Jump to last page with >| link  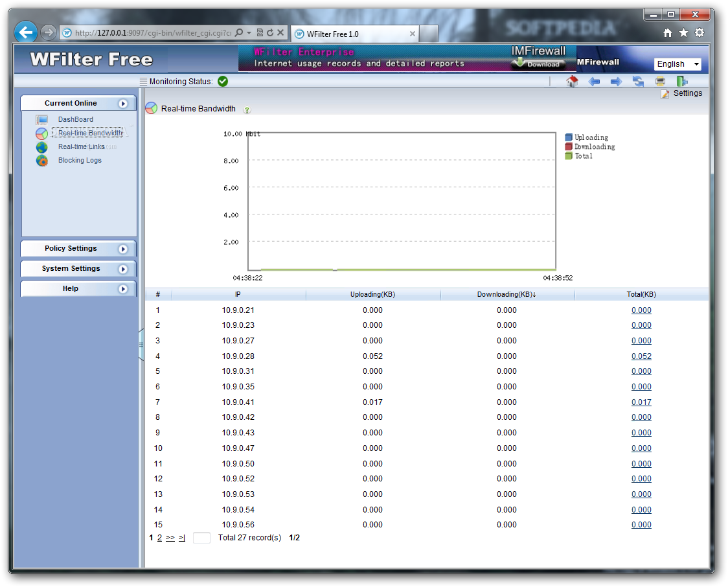pos(181,538)
